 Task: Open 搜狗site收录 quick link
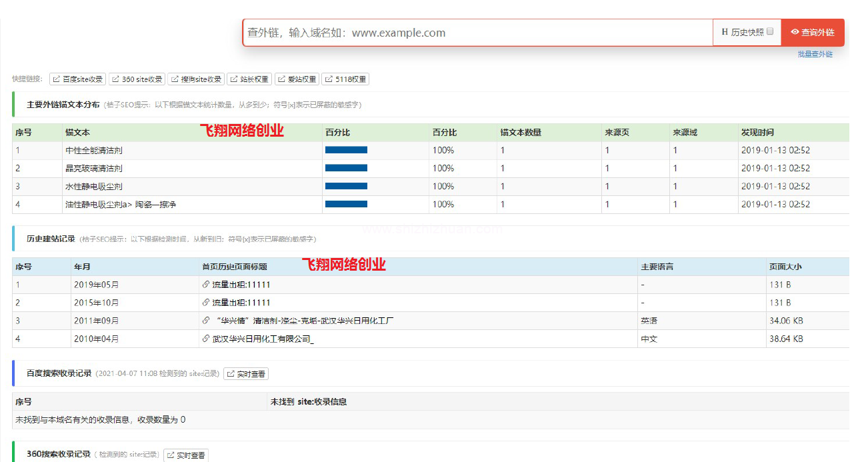click(x=195, y=79)
